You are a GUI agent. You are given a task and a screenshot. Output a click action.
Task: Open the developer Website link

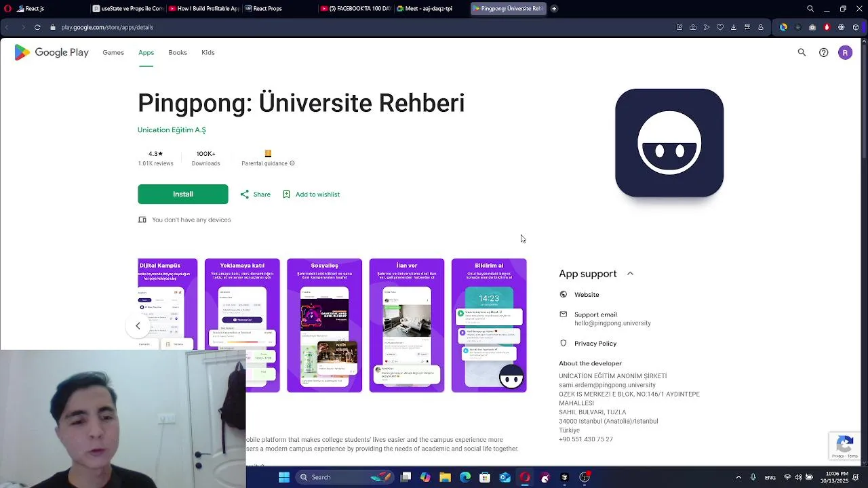pyautogui.click(x=587, y=295)
